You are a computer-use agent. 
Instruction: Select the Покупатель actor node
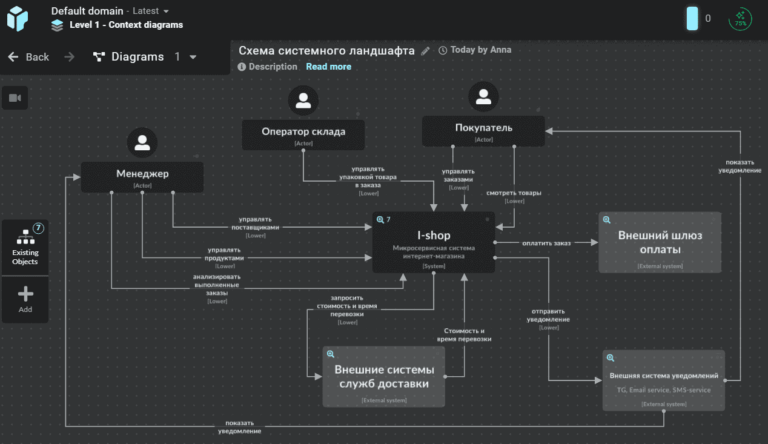(x=483, y=131)
